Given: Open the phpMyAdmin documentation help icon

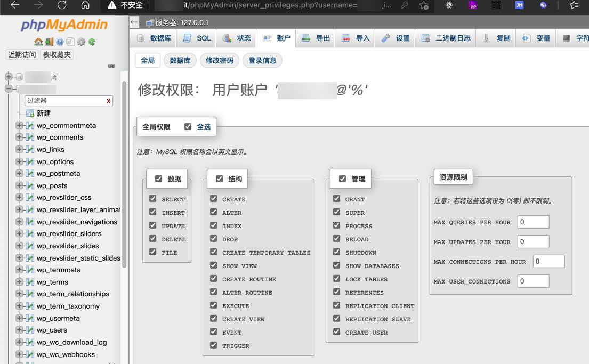Looking at the screenshot, I should [60, 42].
